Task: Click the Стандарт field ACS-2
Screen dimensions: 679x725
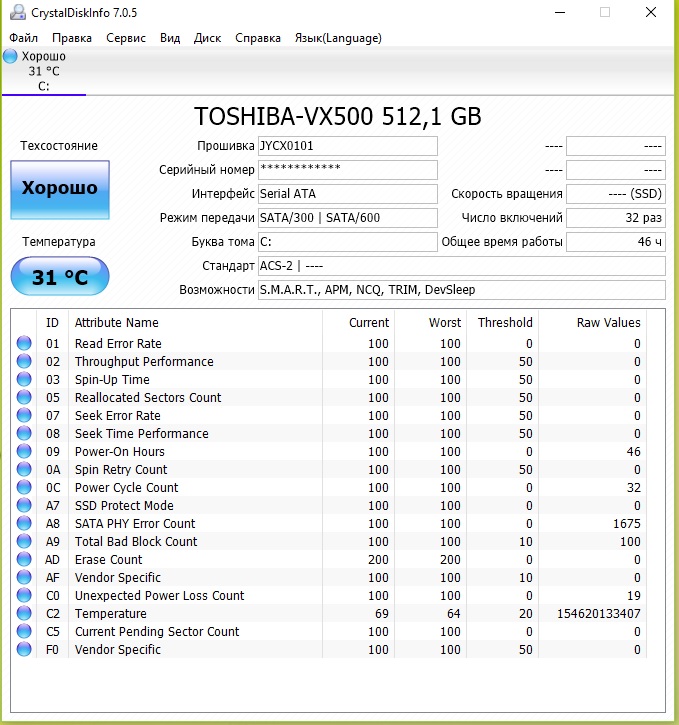Action: 462,266
